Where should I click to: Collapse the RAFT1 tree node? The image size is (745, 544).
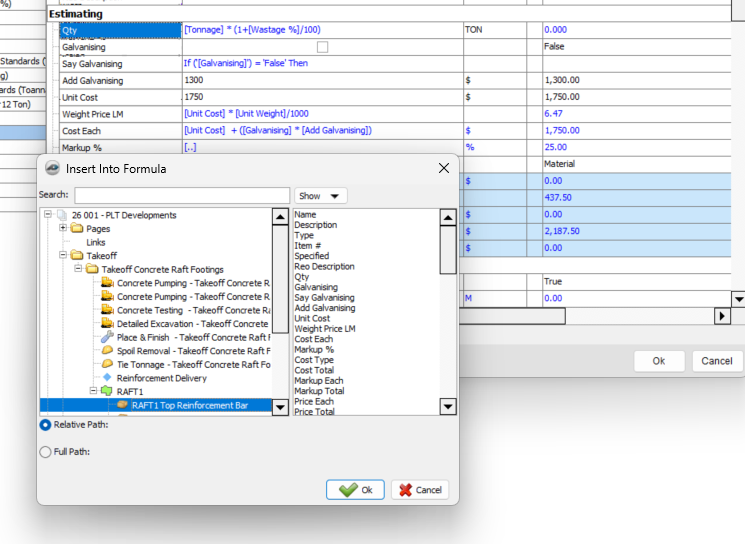coord(93,392)
